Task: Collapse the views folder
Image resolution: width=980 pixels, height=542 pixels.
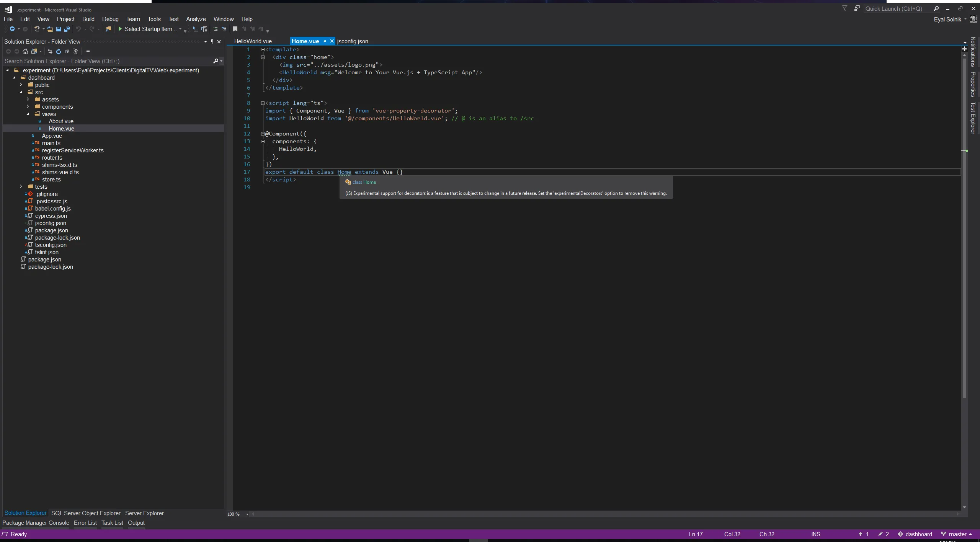Action: click(28, 114)
